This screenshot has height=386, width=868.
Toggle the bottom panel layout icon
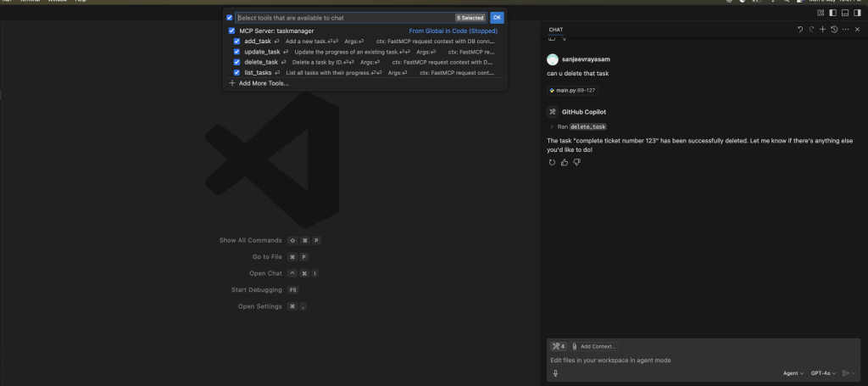click(x=845, y=13)
